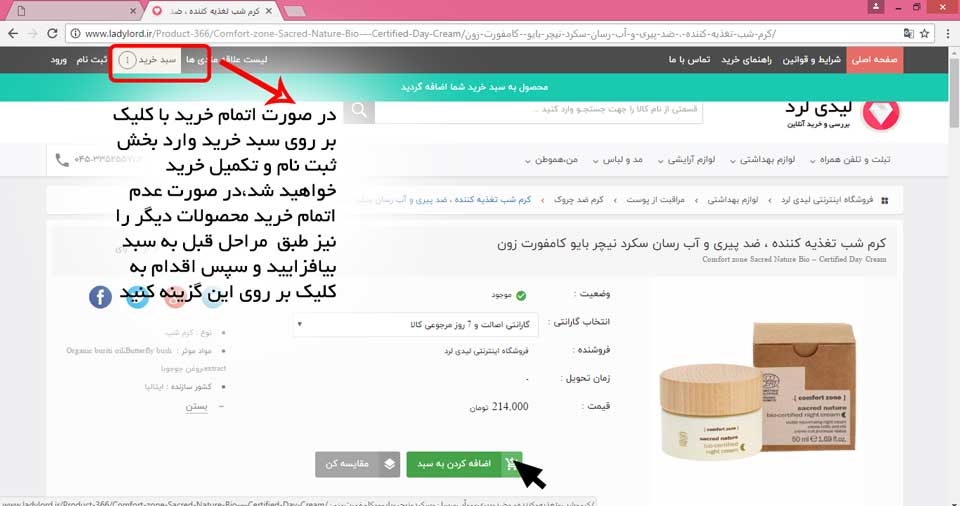Share product on Facebook icon

pos(100,297)
